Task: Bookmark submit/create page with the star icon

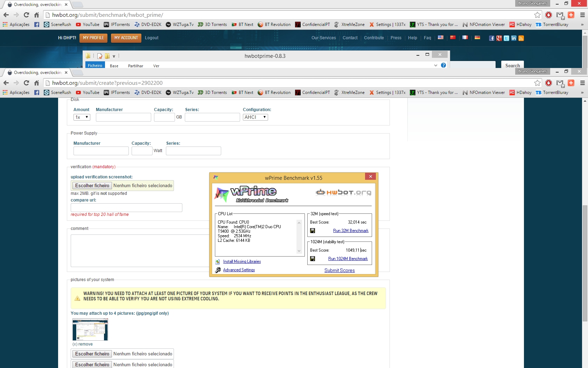Action: [538, 83]
